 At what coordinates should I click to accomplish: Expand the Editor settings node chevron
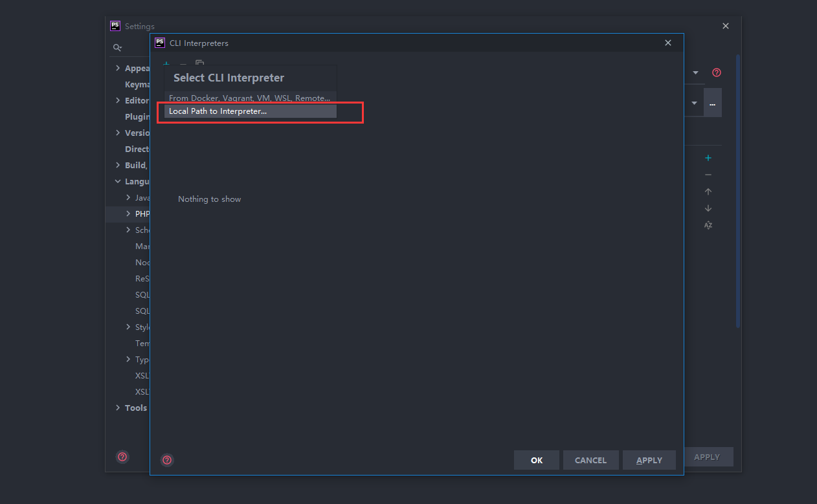click(x=118, y=100)
